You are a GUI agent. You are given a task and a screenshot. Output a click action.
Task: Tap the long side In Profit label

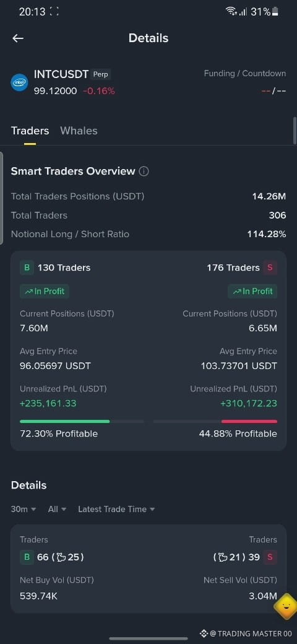(x=45, y=291)
